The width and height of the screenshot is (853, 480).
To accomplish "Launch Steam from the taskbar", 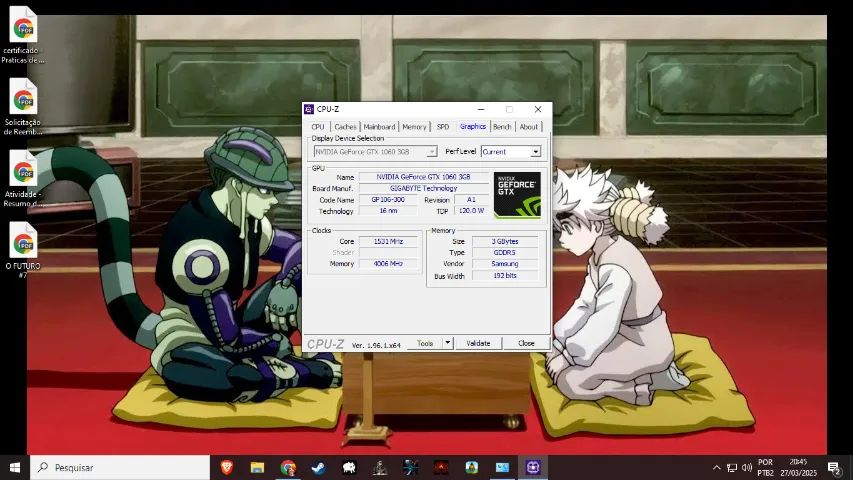I will (x=319, y=467).
